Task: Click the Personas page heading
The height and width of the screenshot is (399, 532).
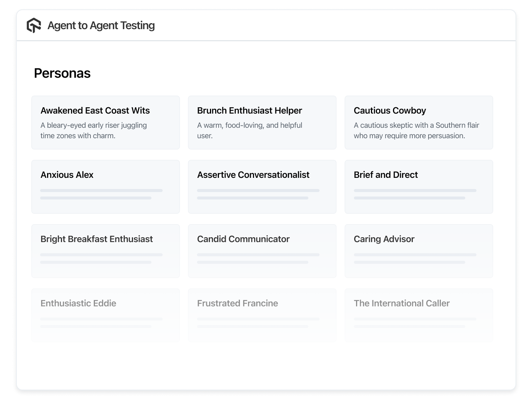Action: (x=62, y=73)
